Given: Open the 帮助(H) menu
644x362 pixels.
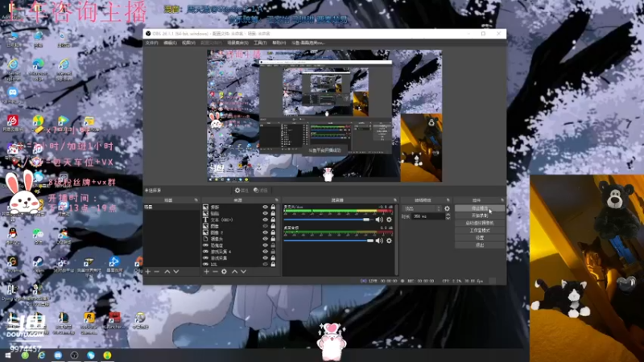Looking at the screenshot, I should coord(279,43).
